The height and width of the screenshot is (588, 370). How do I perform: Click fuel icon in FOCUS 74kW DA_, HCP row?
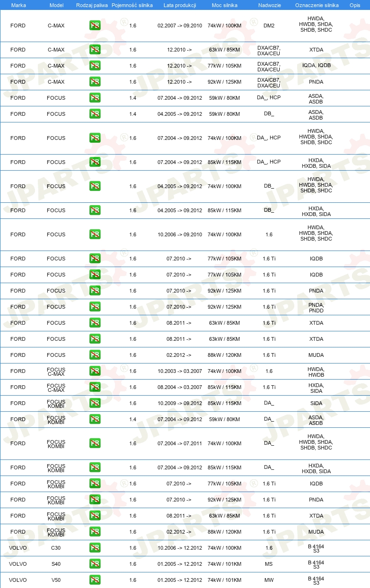[95, 138]
